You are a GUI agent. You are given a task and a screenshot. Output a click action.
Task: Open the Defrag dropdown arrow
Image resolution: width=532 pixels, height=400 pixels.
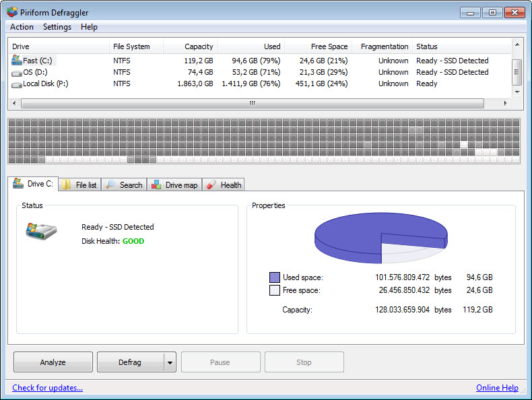[170, 362]
